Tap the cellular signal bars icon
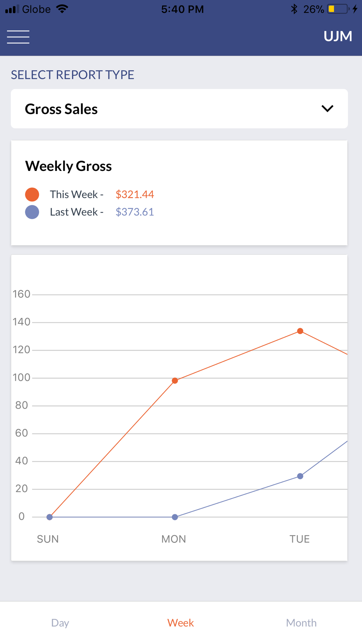 click(12, 9)
